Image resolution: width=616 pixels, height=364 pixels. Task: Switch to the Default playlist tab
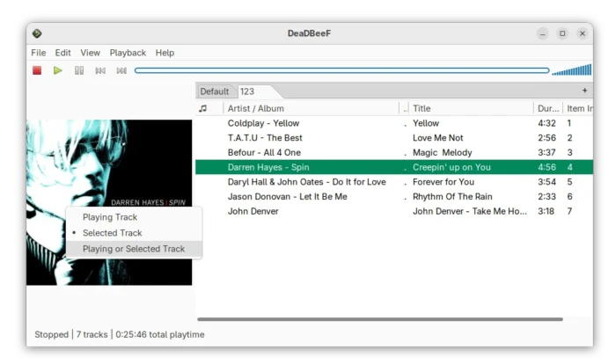214,91
